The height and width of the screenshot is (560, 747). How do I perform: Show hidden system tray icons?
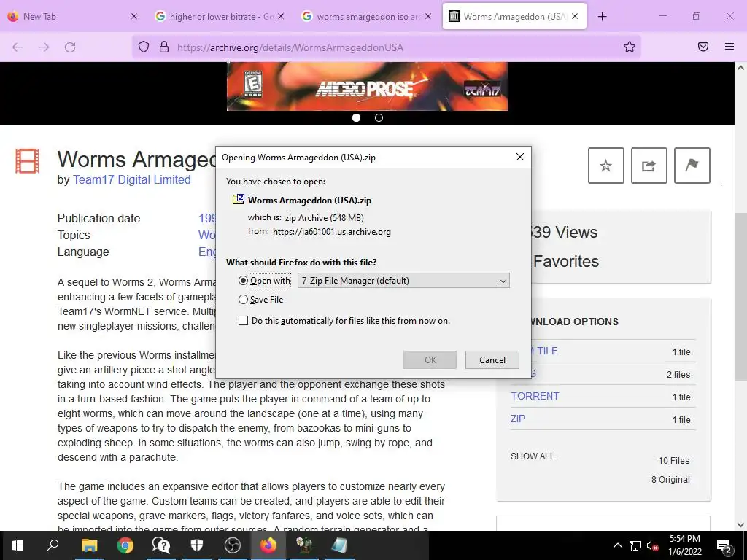point(617,545)
